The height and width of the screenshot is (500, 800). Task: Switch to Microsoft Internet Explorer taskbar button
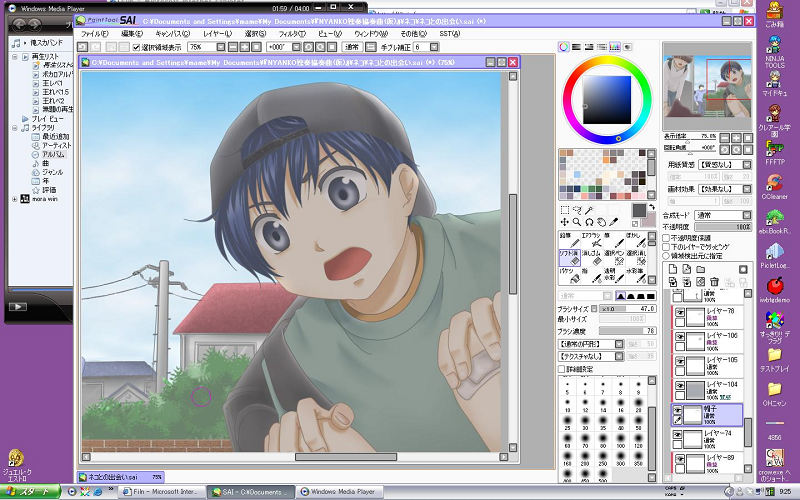tap(161, 492)
